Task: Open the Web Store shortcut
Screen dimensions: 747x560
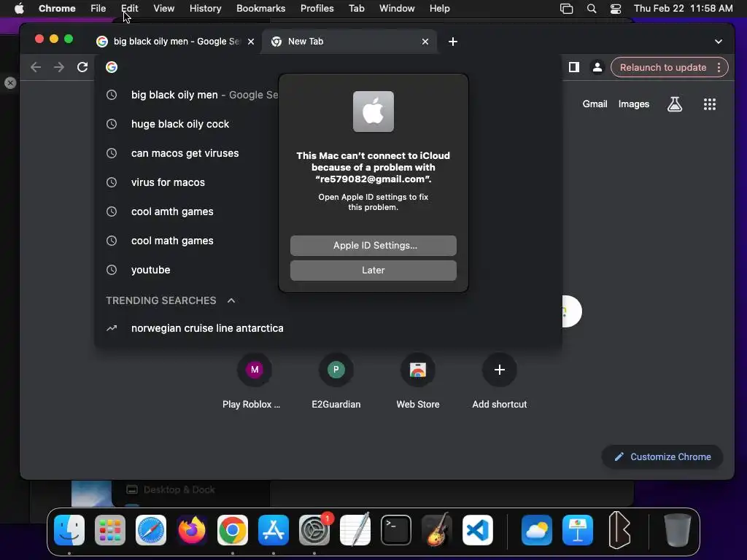Action: (418, 381)
